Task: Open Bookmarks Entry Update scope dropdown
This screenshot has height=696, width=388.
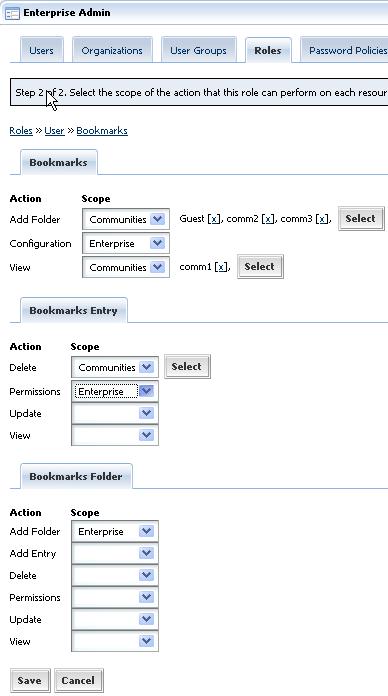Action: pos(115,414)
